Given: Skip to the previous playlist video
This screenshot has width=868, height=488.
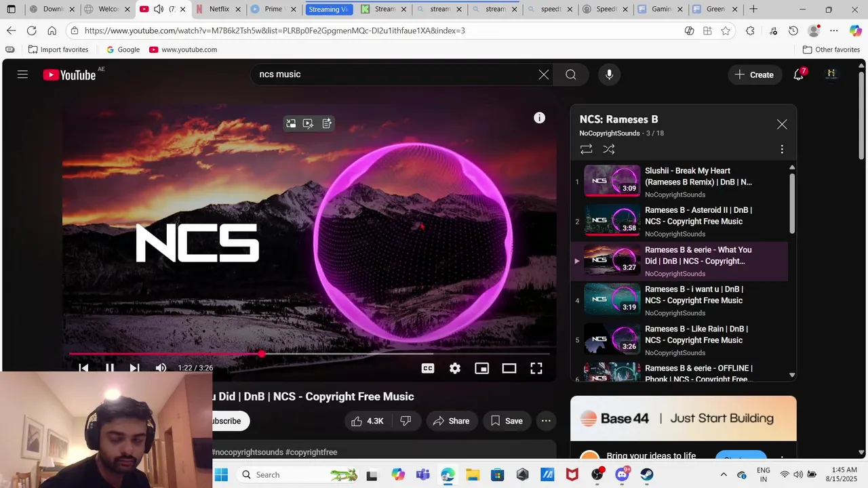Looking at the screenshot, I should click(83, 368).
